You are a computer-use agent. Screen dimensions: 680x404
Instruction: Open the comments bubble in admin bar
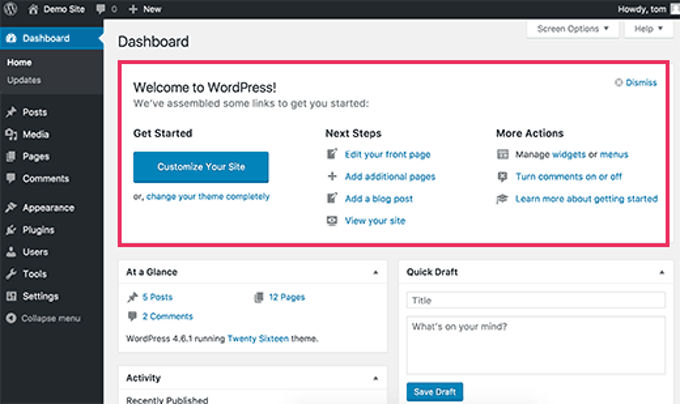(101, 9)
